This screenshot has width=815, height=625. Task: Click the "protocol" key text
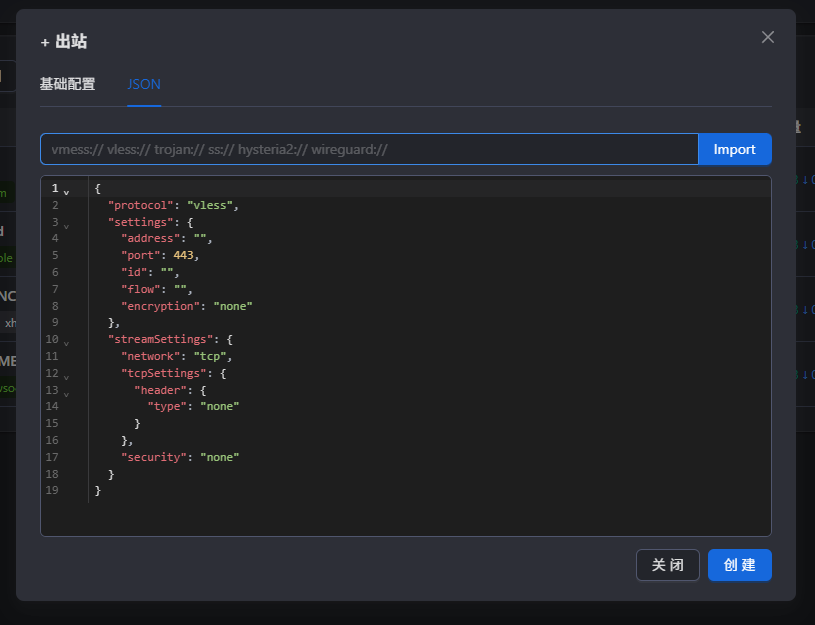coord(140,205)
